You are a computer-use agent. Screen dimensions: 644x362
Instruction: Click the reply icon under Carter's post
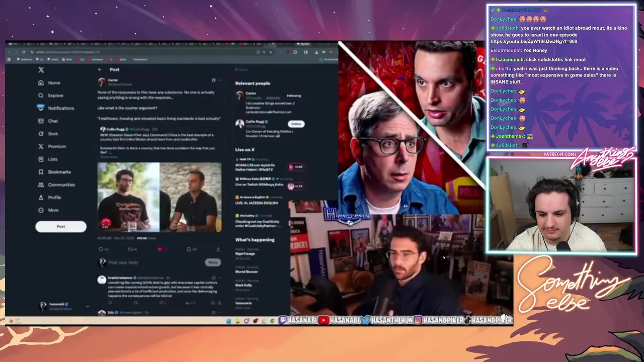pyautogui.click(x=101, y=249)
